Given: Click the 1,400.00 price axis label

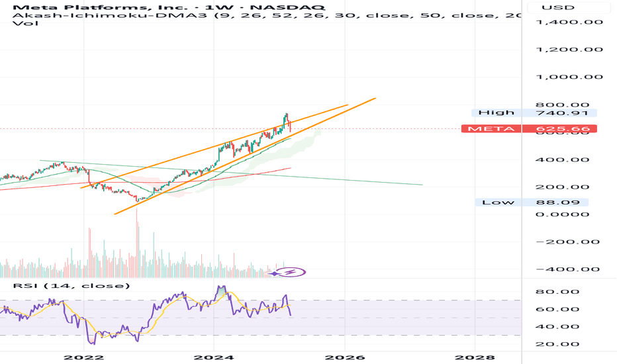Looking at the screenshot, I should 569,22.
